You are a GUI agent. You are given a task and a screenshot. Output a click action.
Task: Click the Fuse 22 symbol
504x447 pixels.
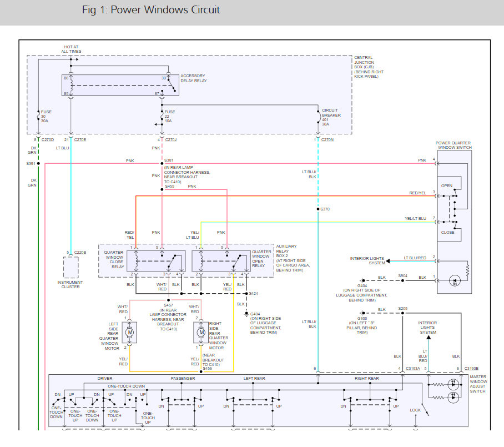[162, 116]
